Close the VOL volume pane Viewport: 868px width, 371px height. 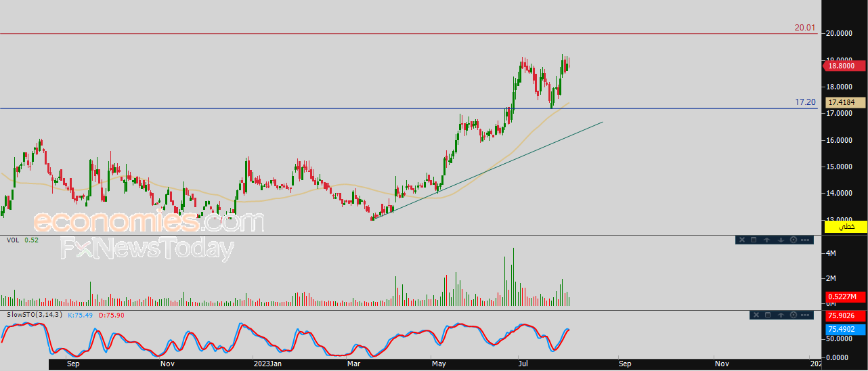tap(742, 240)
